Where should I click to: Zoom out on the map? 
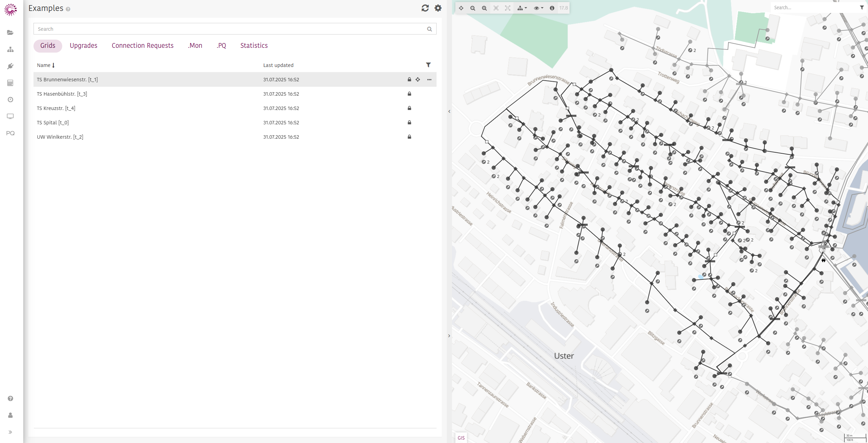(x=473, y=8)
